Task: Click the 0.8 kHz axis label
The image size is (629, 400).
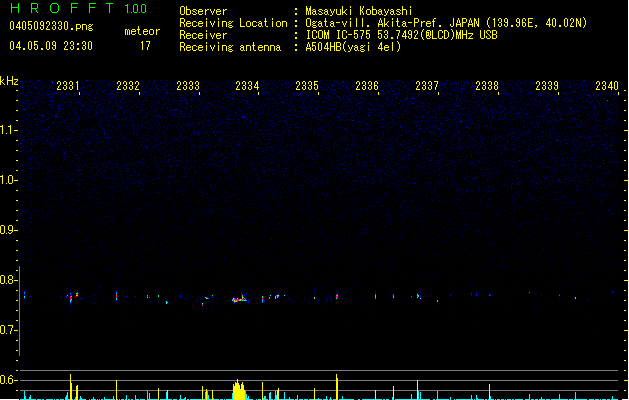Action: point(8,280)
